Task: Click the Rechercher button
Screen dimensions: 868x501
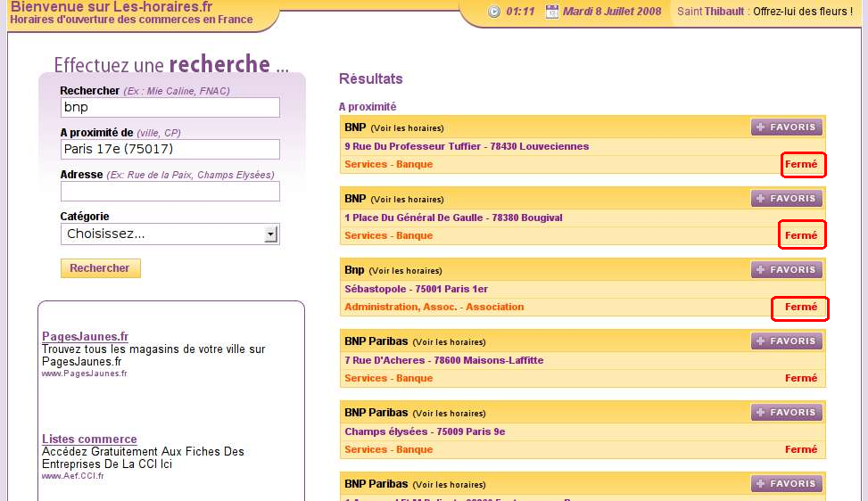Action: (100, 268)
